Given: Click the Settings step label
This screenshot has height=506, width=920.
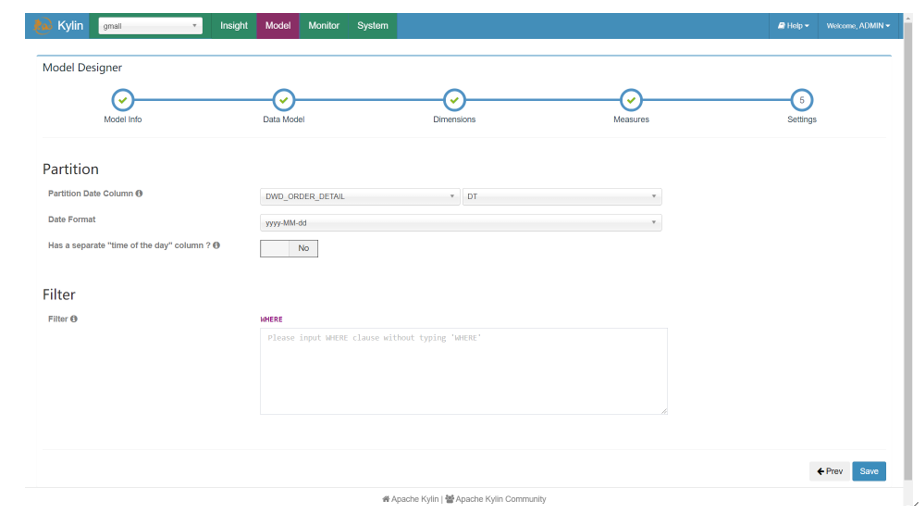Looking at the screenshot, I should 801,119.
